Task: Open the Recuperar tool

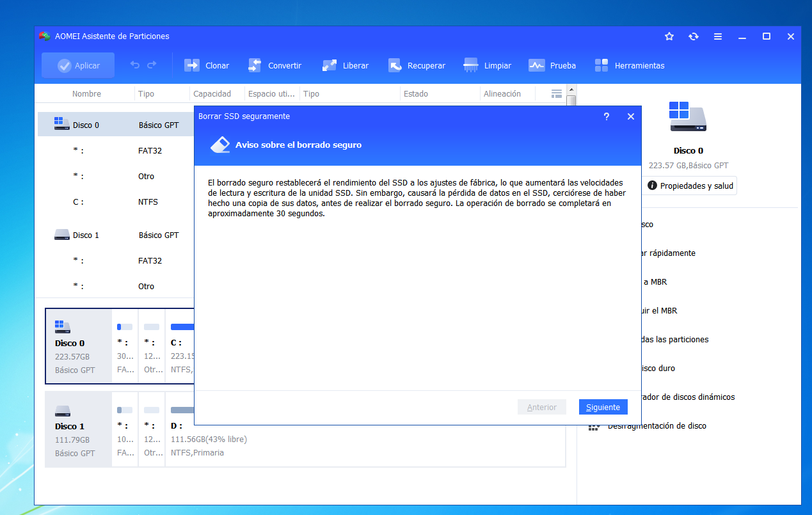Action: coord(395,65)
